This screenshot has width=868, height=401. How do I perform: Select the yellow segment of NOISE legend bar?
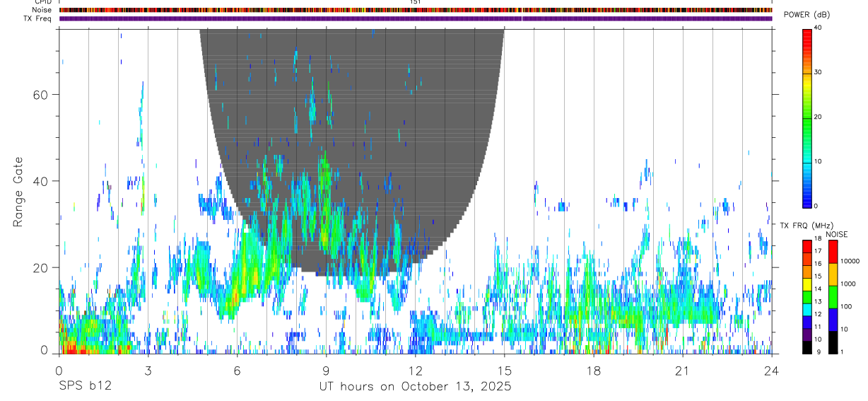(833, 274)
